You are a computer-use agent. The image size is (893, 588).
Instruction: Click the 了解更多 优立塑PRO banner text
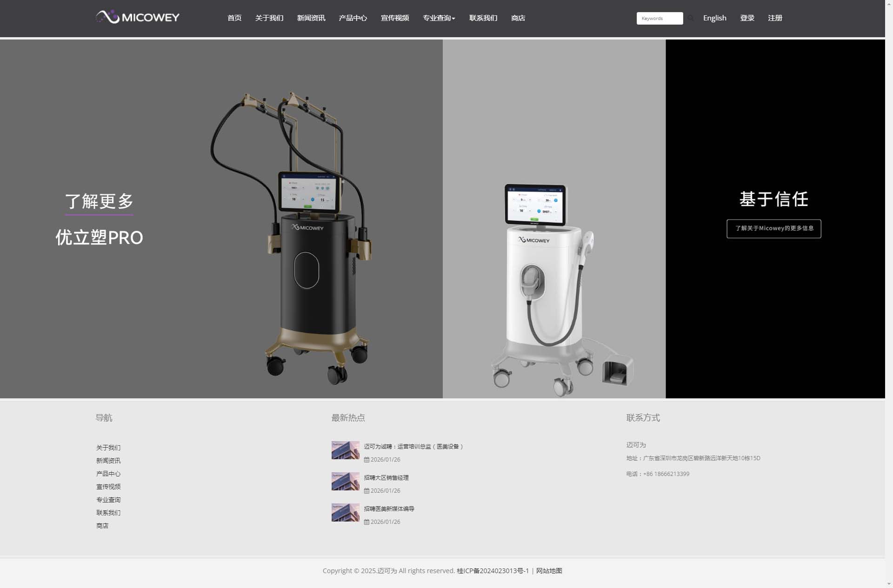[x=99, y=202]
